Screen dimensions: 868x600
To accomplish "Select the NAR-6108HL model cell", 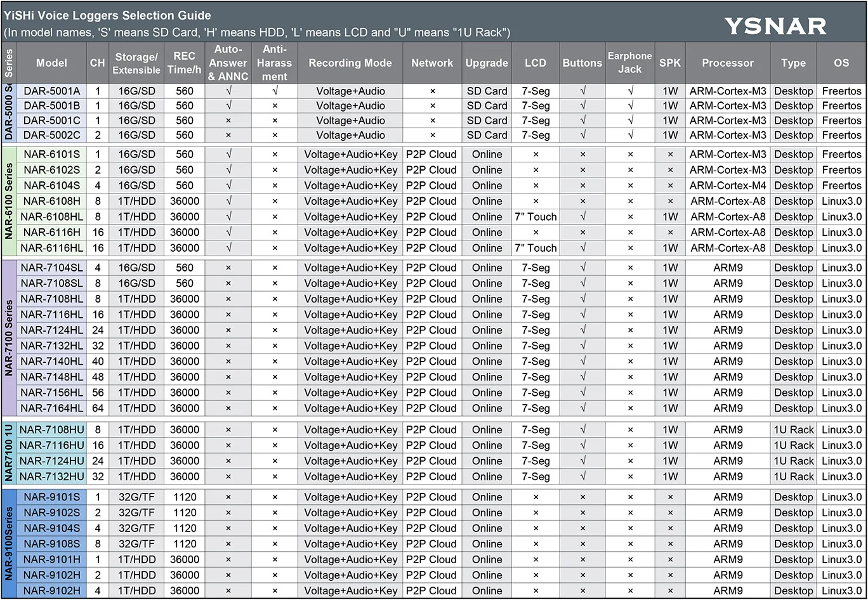I will (51, 216).
